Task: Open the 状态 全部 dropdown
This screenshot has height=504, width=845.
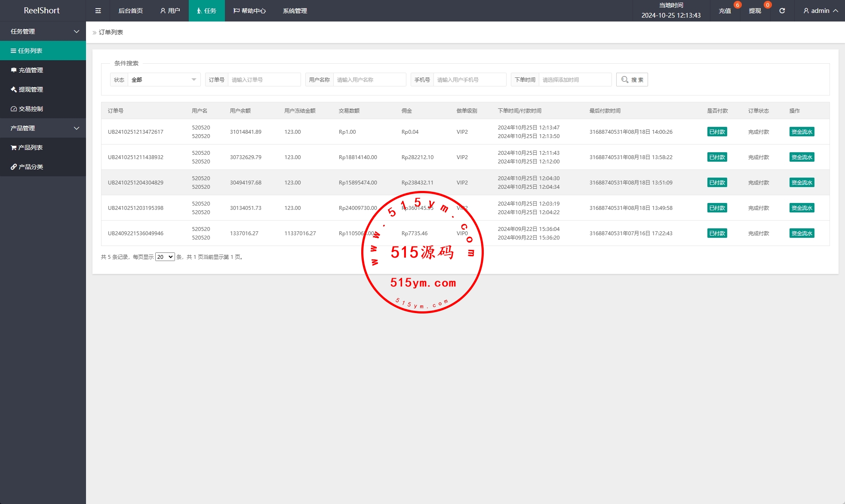Action: (163, 80)
